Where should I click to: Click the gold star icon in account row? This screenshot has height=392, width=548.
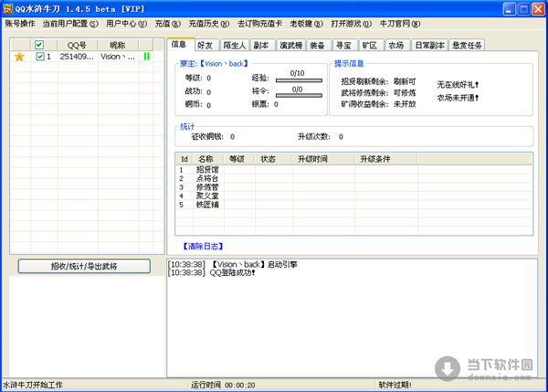19,57
